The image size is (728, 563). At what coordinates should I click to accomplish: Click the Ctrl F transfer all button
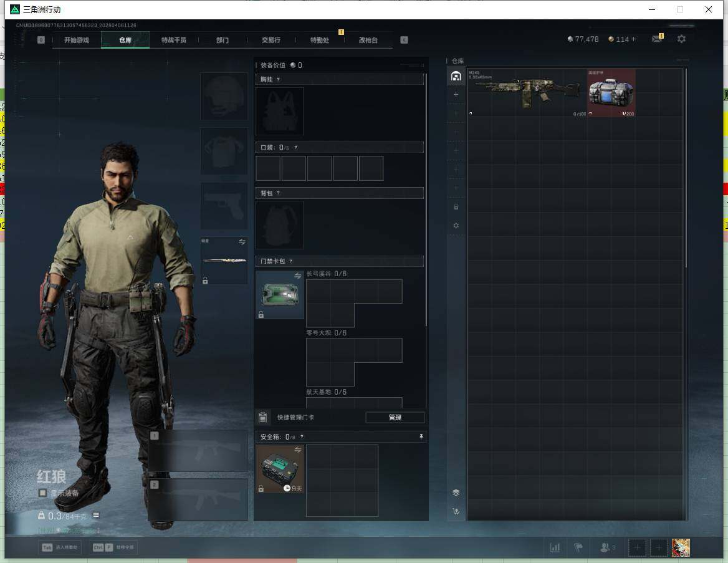pyautogui.click(x=113, y=547)
